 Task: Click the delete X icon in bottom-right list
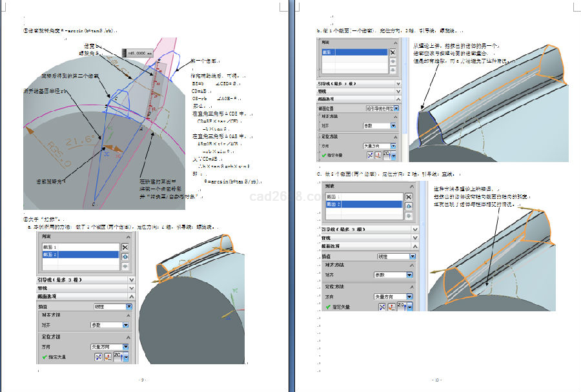[409, 197]
